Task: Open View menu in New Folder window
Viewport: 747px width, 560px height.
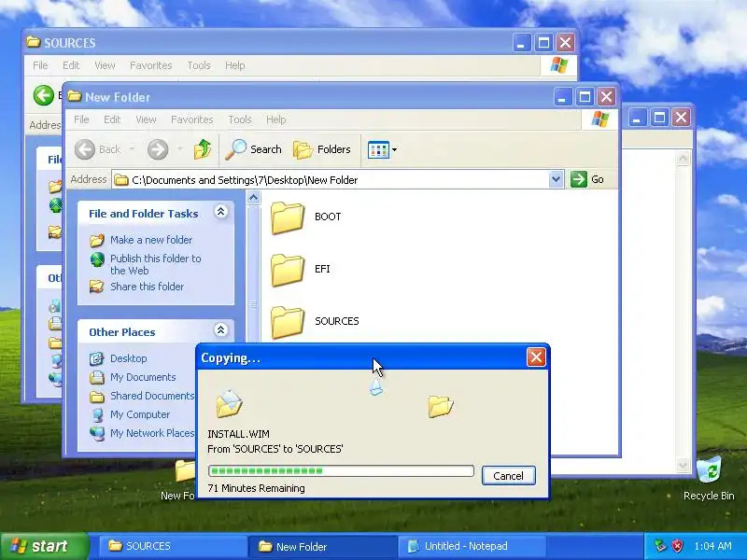Action: pyautogui.click(x=146, y=119)
